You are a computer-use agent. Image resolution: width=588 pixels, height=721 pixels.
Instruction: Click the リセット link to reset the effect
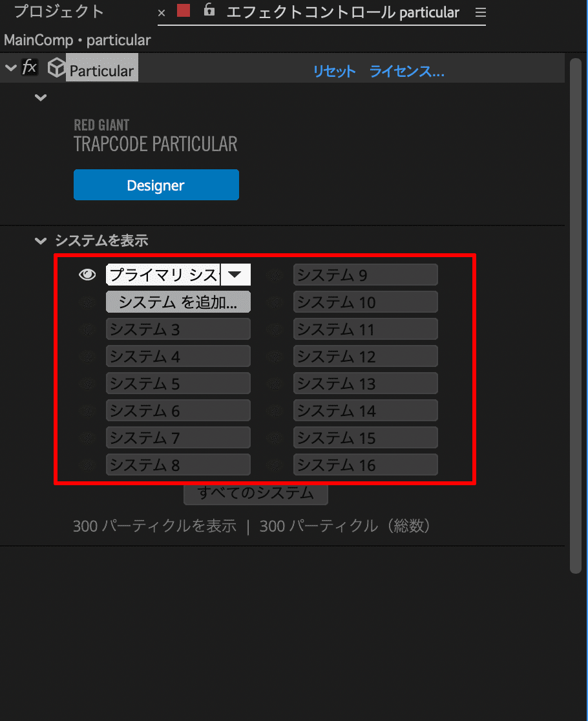333,72
